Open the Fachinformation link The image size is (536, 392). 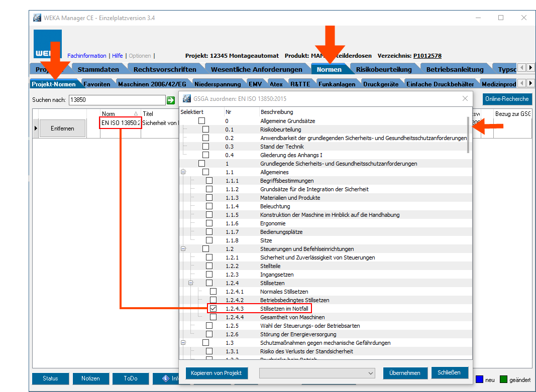point(87,56)
